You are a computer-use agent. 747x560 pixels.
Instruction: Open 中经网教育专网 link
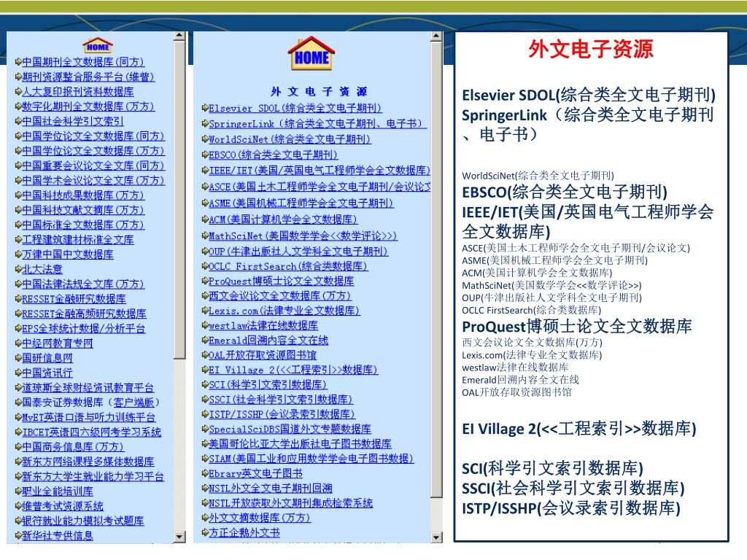pos(58,343)
